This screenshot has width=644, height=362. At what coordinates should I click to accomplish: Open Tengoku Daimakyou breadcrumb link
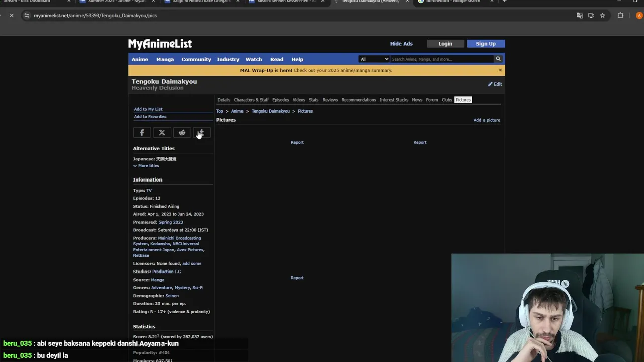pos(271,111)
